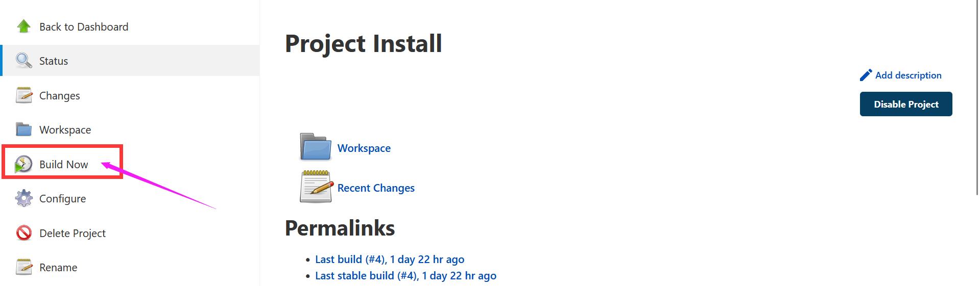
Task: Click the red Delete Project icon
Action: (x=24, y=233)
